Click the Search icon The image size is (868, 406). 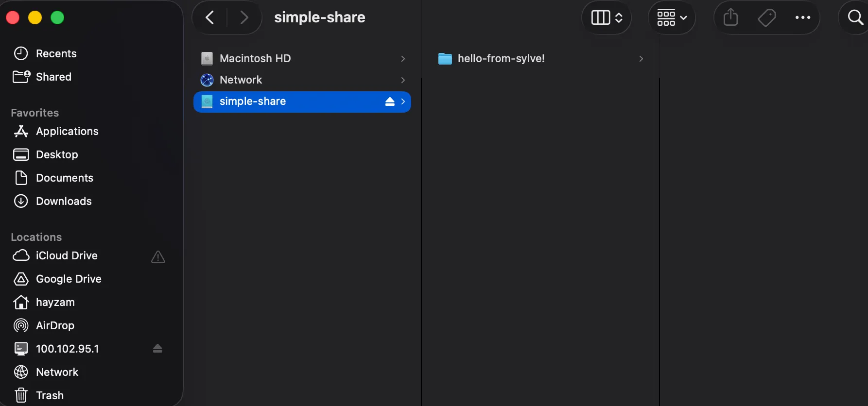coord(854,17)
